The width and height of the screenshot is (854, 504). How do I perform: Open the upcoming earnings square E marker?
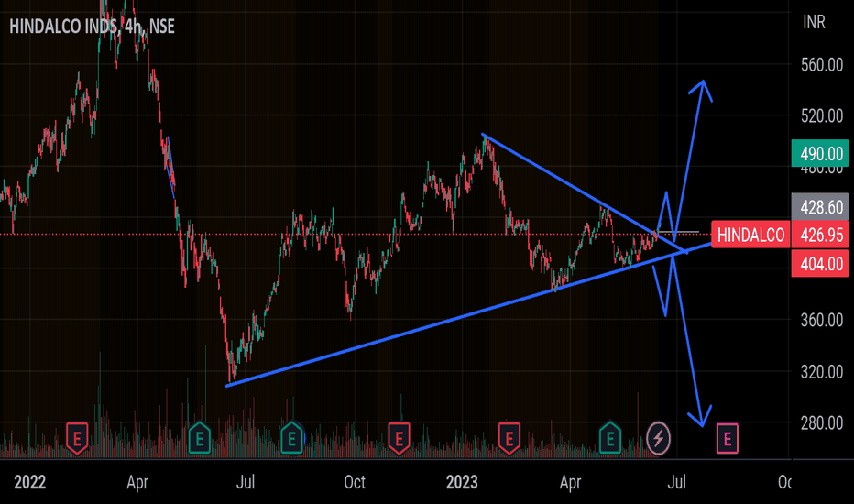click(728, 439)
